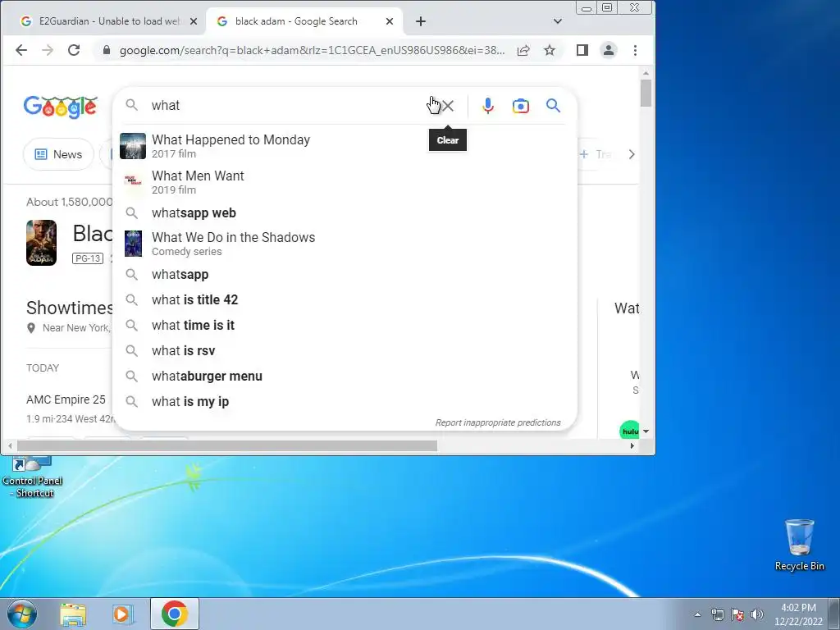Close the E2Guardian tab

(194, 21)
